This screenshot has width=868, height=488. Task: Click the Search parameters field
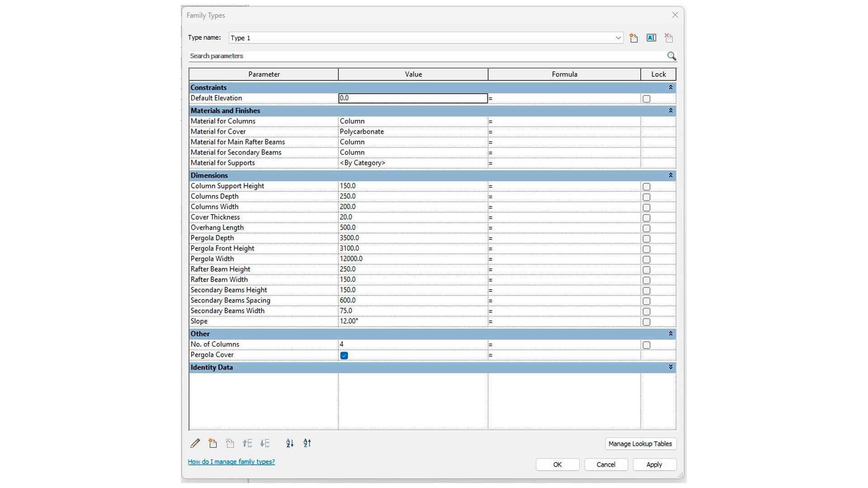(x=427, y=56)
